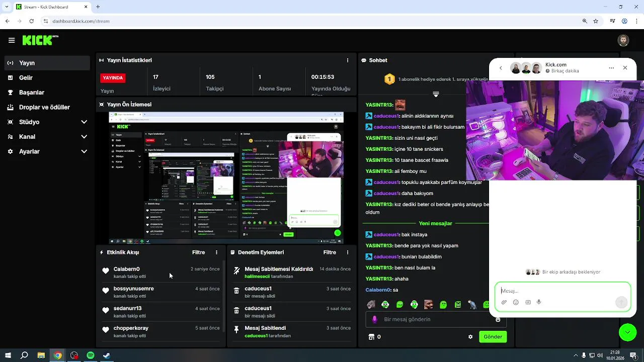The height and width of the screenshot is (362, 644).
Task: Click Calabern0 username in chat
Action: pos(378,290)
